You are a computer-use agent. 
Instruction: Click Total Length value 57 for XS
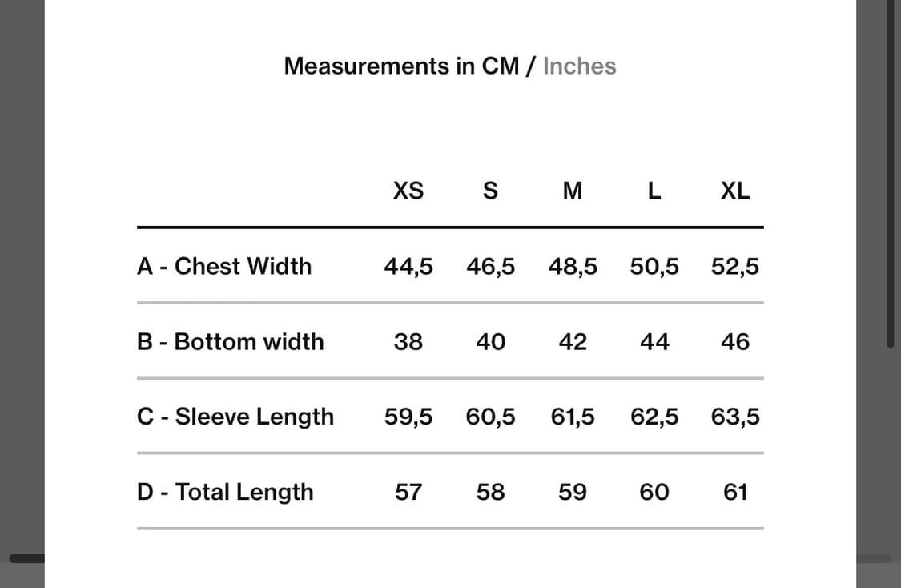coord(408,492)
